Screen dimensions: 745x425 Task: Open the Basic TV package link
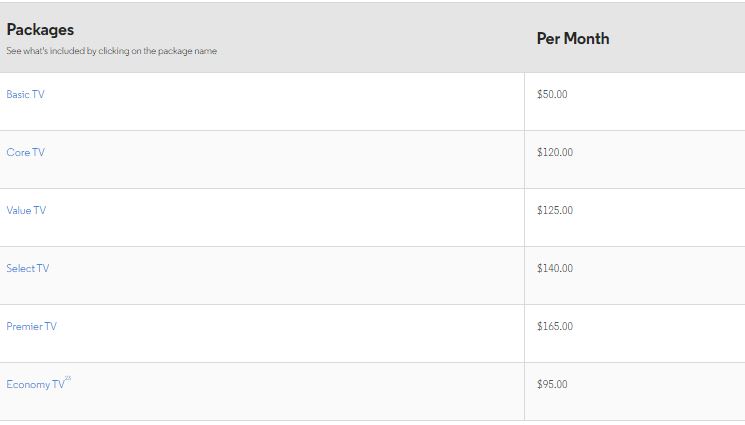point(25,94)
